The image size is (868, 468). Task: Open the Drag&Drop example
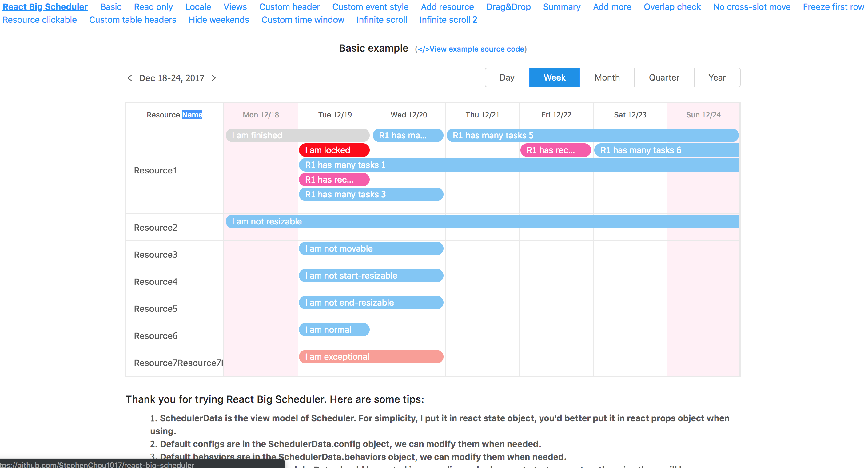coord(508,7)
